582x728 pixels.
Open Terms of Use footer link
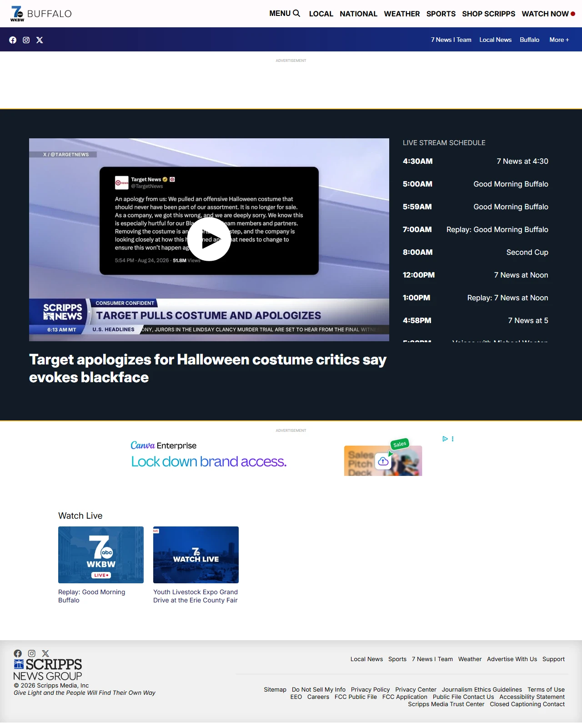(x=546, y=689)
